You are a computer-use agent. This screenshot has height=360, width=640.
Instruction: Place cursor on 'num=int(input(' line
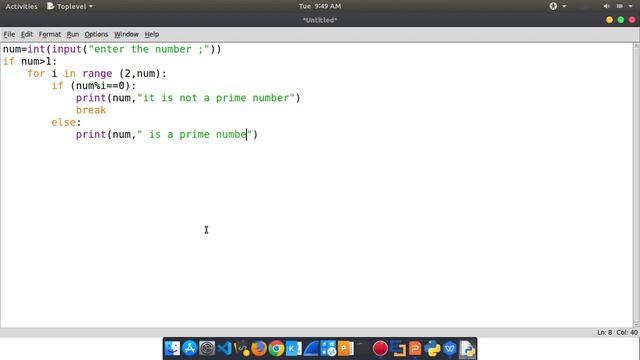click(112, 49)
